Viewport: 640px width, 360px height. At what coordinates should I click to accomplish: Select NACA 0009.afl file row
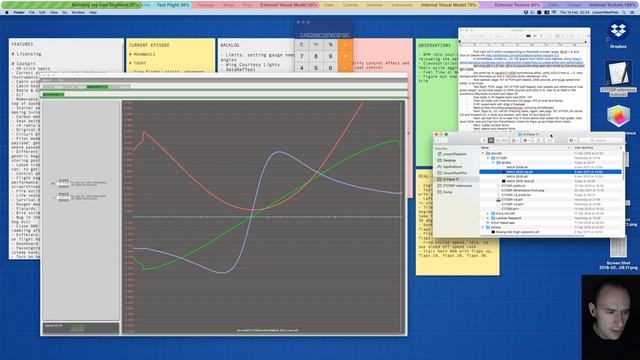click(551, 167)
